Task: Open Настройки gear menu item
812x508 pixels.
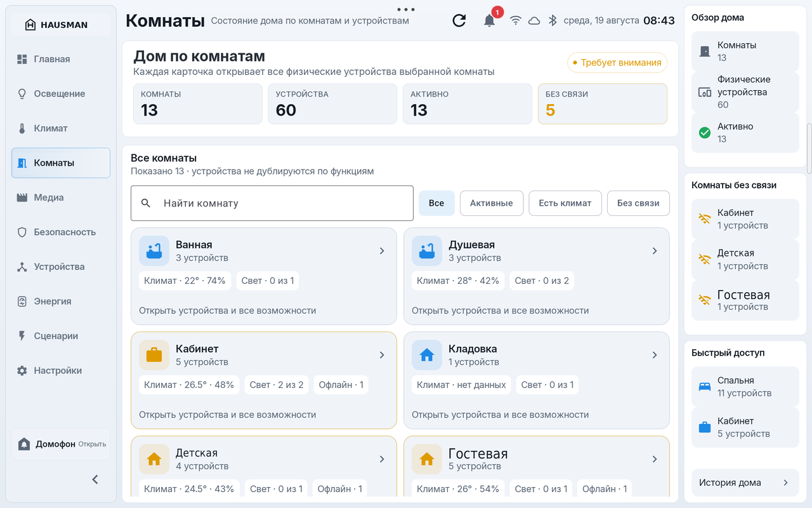Action: coord(61,370)
